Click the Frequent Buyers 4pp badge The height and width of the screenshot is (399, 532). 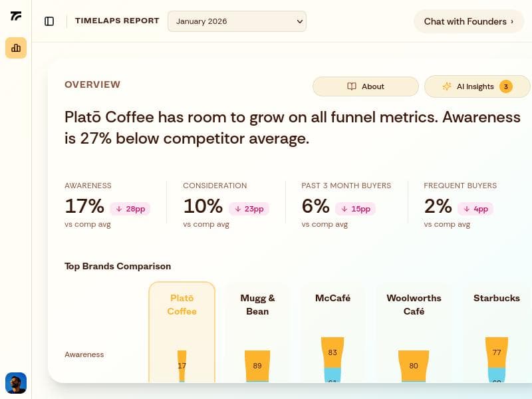tap(475, 209)
